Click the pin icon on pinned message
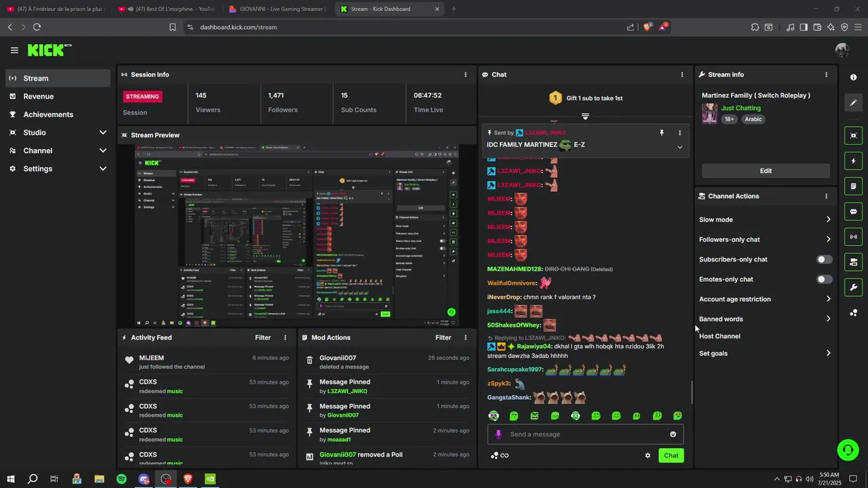 [662, 133]
